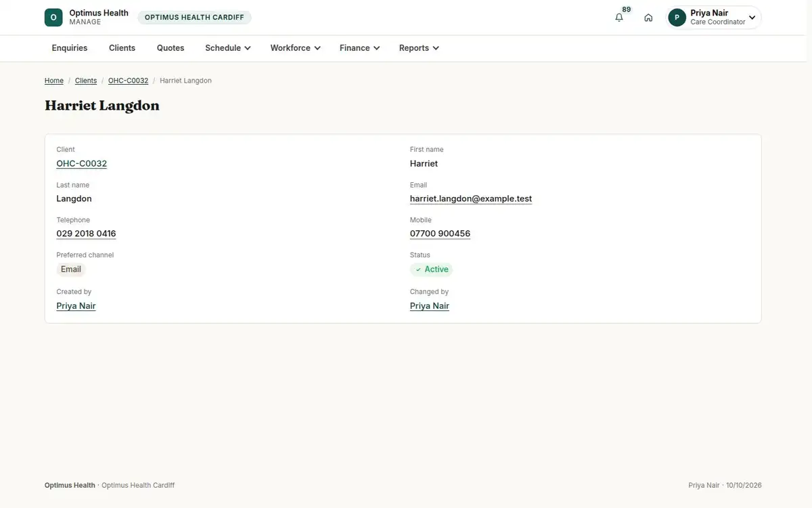Image resolution: width=812 pixels, height=508 pixels.
Task: Click the Care Coordinator role text
Action: (718, 22)
